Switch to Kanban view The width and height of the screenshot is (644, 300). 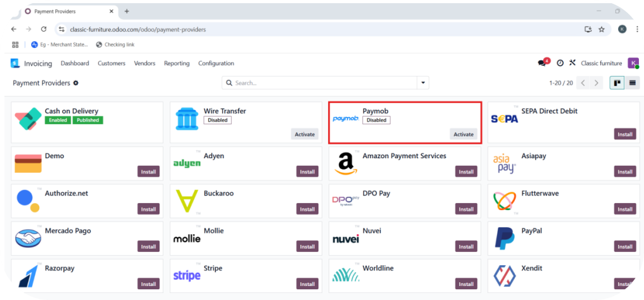(x=616, y=83)
